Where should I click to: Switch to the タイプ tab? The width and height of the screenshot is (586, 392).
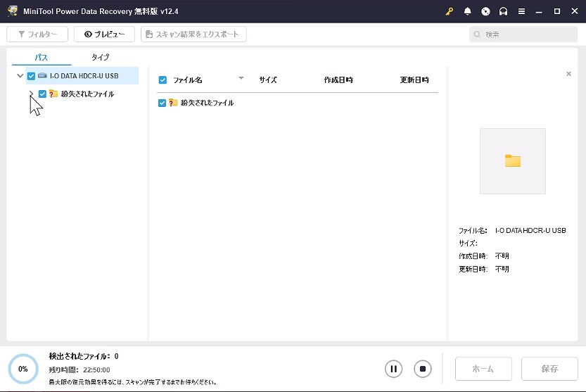100,57
